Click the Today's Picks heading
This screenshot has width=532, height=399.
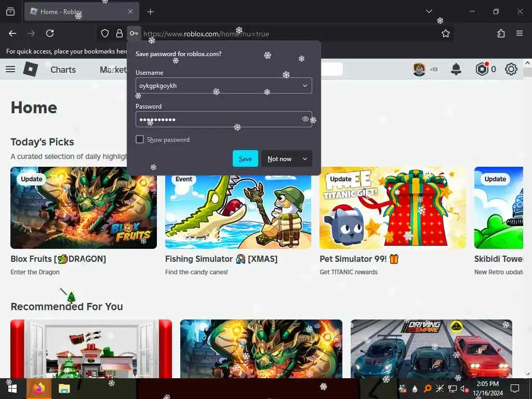point(43,142)
